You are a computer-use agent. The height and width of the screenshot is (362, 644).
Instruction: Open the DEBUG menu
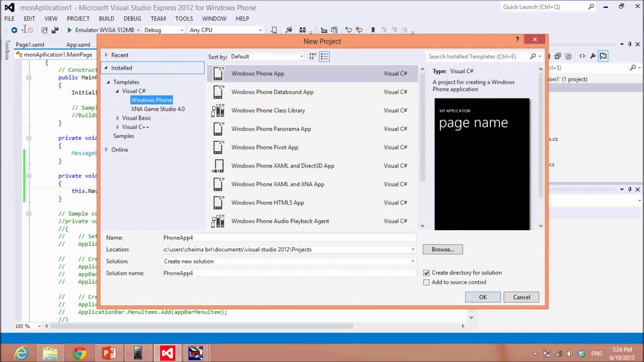[132, 19]
